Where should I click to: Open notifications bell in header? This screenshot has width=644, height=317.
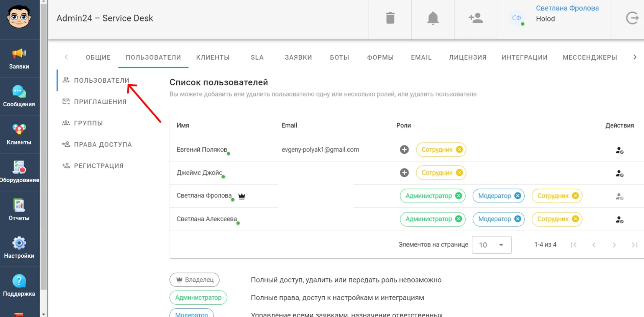[x=433, y=18]
